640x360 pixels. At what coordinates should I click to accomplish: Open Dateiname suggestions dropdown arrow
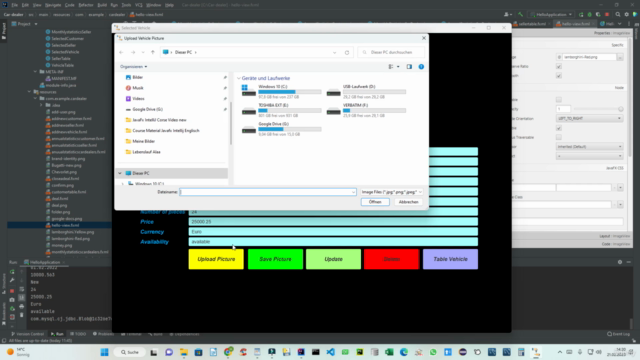353,192
